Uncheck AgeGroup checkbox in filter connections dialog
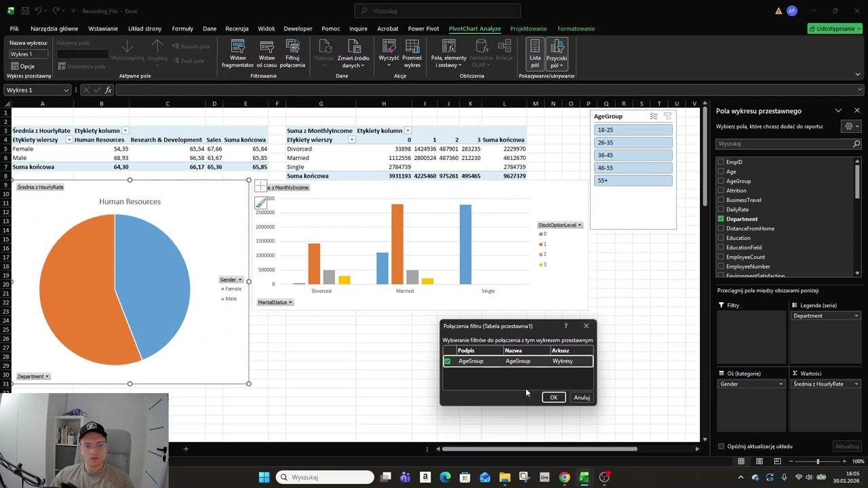The height and width of the screenshot is (488, 868). point(448,361)
